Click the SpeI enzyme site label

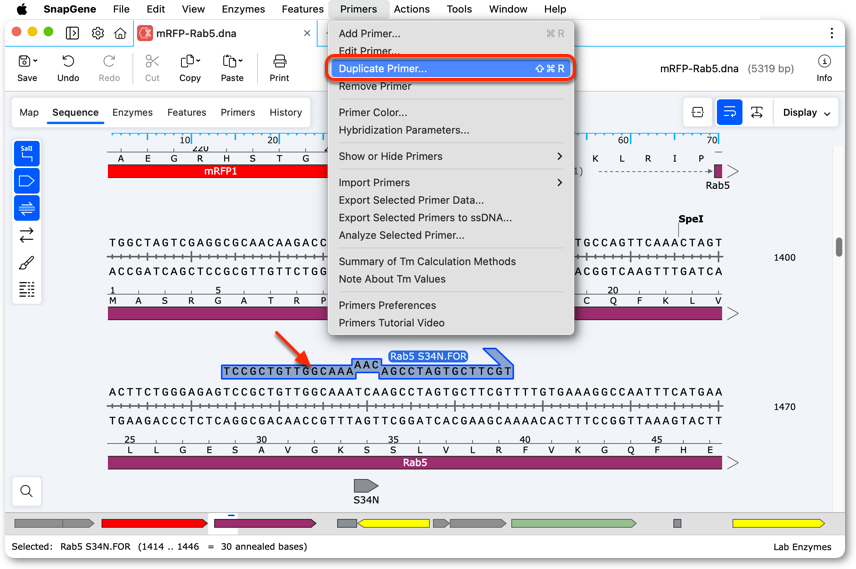[691, 218]
